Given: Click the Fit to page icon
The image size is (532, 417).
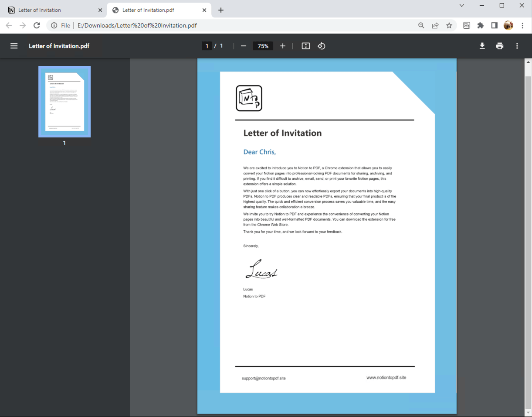Looking at the screenshot, I should 306,46.
